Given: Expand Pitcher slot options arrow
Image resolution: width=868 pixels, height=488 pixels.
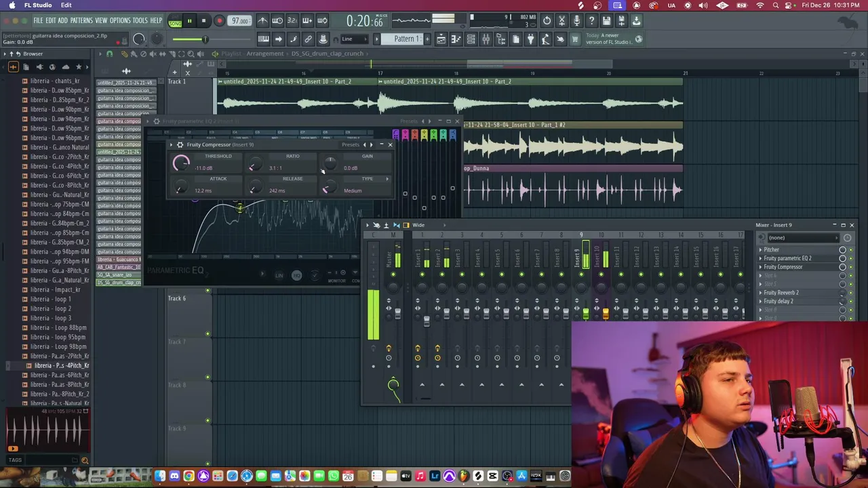Looking at the screenshot, I should (x=760, y=249).
